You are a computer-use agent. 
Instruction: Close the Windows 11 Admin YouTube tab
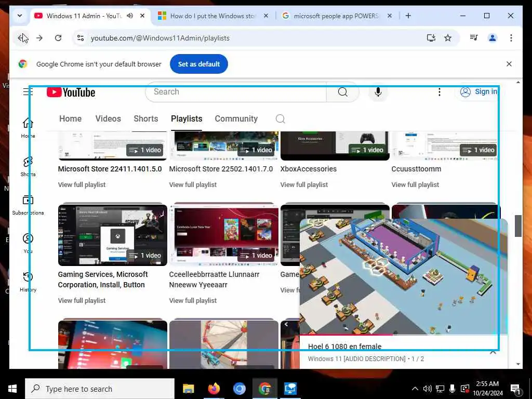pyautogui.click(x=142, y=16)
